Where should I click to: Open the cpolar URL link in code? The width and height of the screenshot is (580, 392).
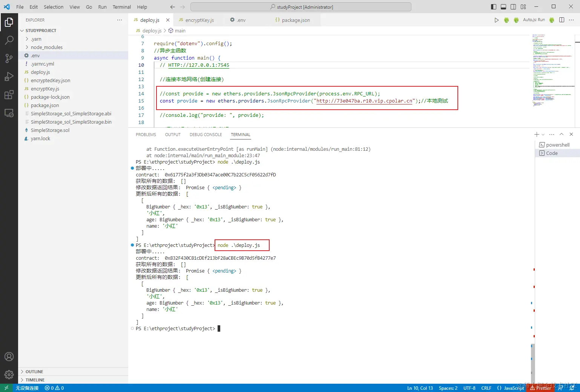(364, 101)
